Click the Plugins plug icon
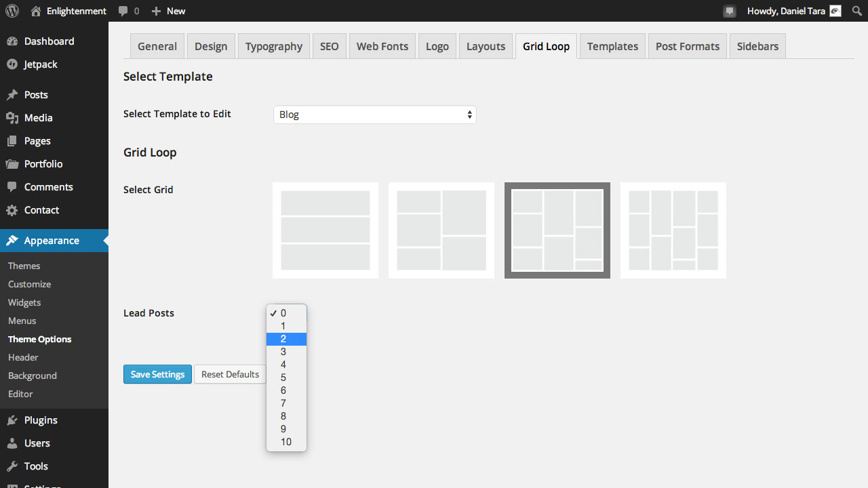 click(x=12, y=420)
